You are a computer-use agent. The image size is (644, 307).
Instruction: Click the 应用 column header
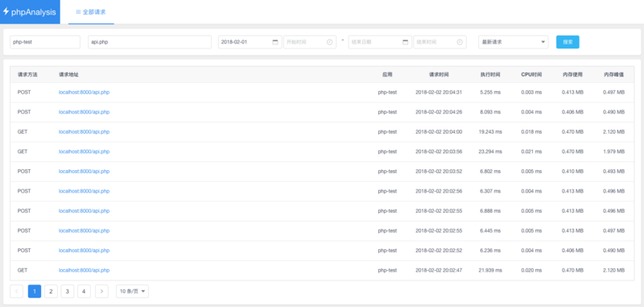click(387, 75)
